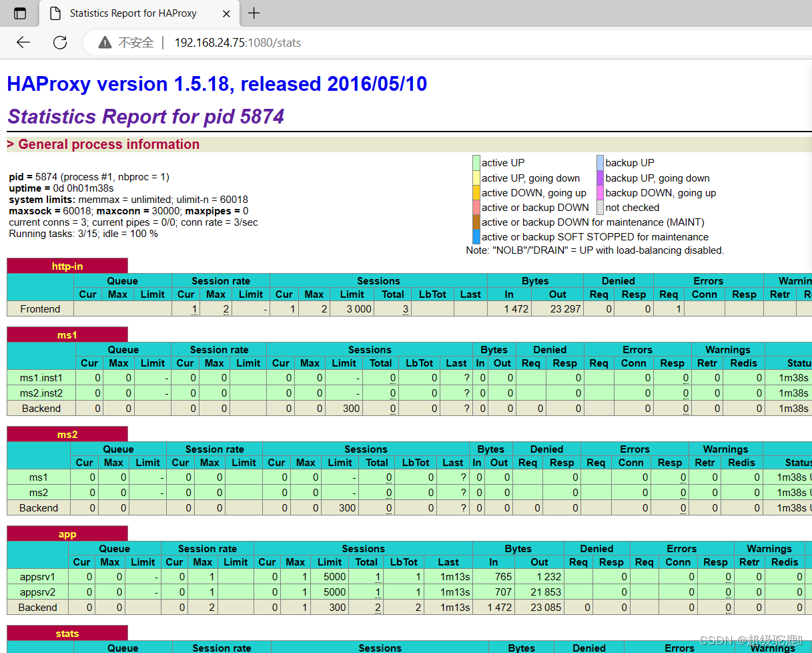Click the ms1.inst1 server row name
Viewport: 812px width, 653px height.
click(41, 378)
